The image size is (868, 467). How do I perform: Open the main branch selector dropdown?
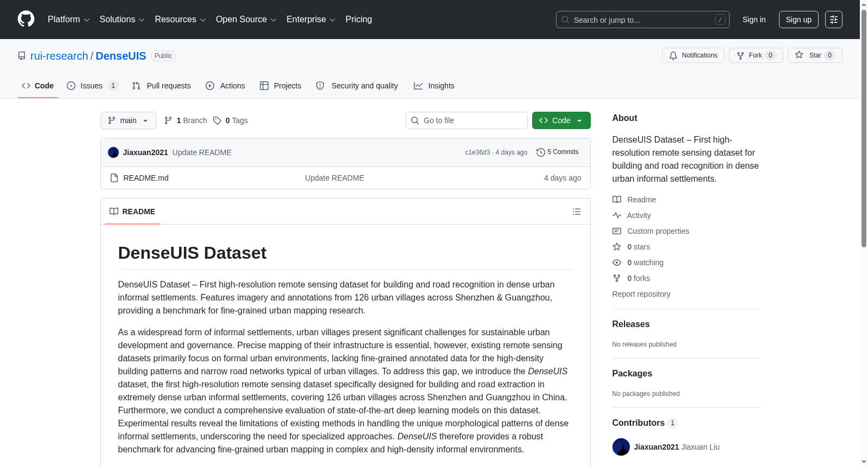[x=129, y=120]
